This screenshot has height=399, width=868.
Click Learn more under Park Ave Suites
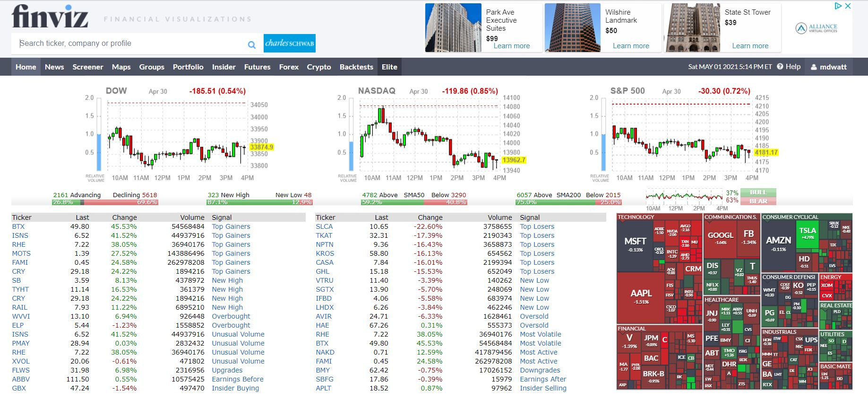(x=512, y=46)
